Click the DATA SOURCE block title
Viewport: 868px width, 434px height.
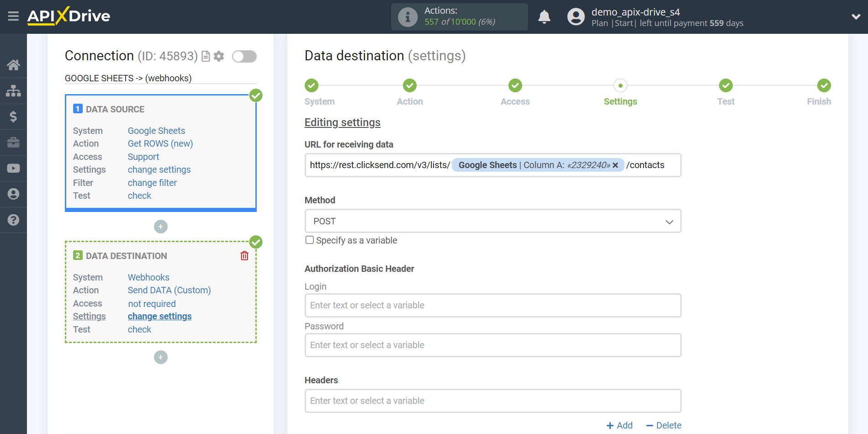pyautogui.click(x=115, y=109)
